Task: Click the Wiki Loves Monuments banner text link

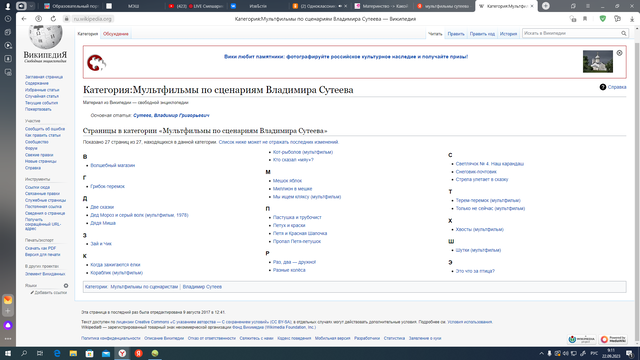Action: click(x=346, y=57)
